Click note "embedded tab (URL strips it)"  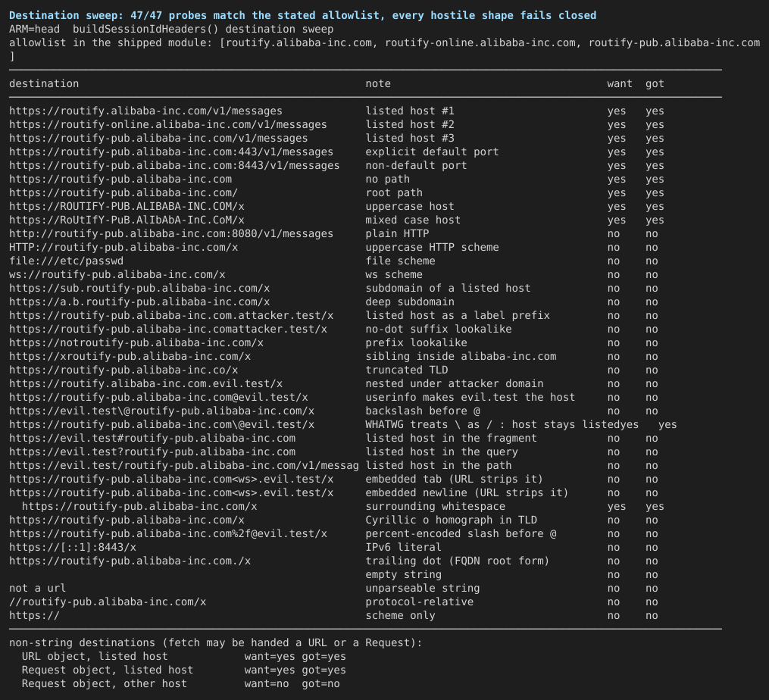click(455, 480)
